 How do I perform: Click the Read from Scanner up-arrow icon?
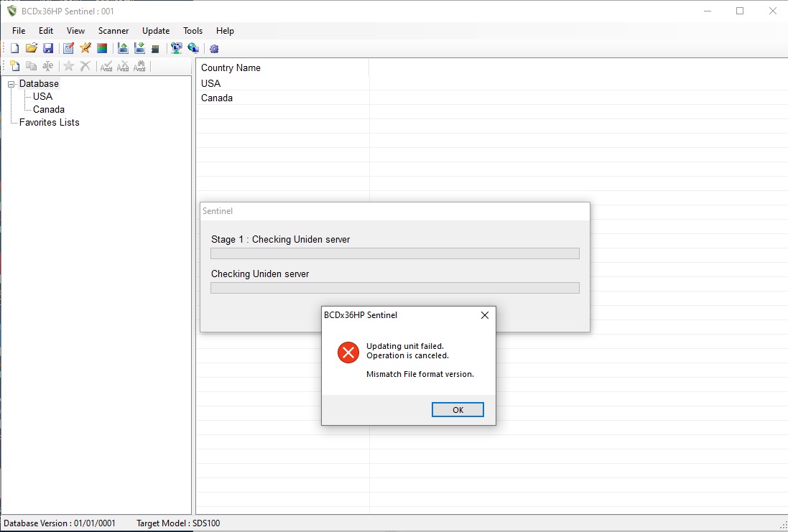(x=123, y=48)
